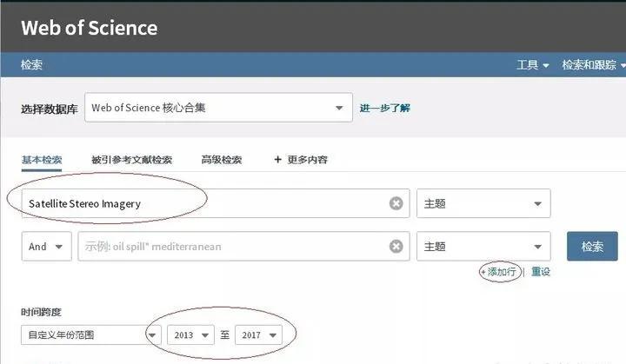Click the 重设 reset link
The width and height of the screenshot is (626, 364).
[x=541, y=272]
